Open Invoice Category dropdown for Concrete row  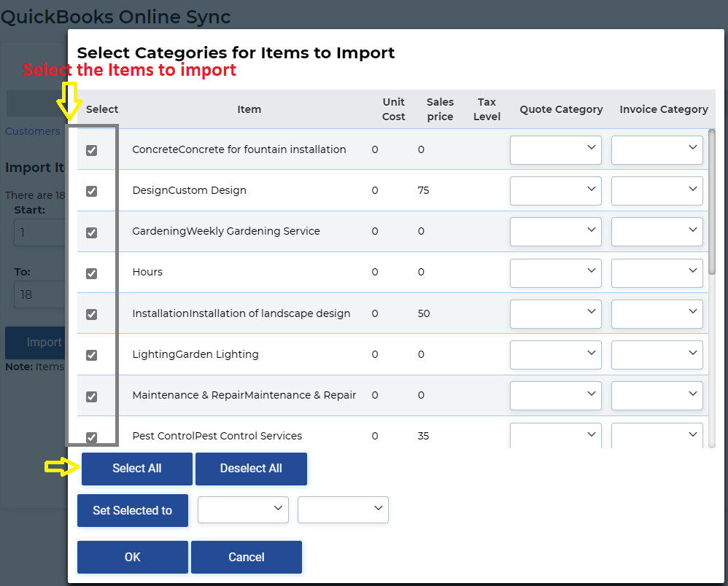pos(657,150)
